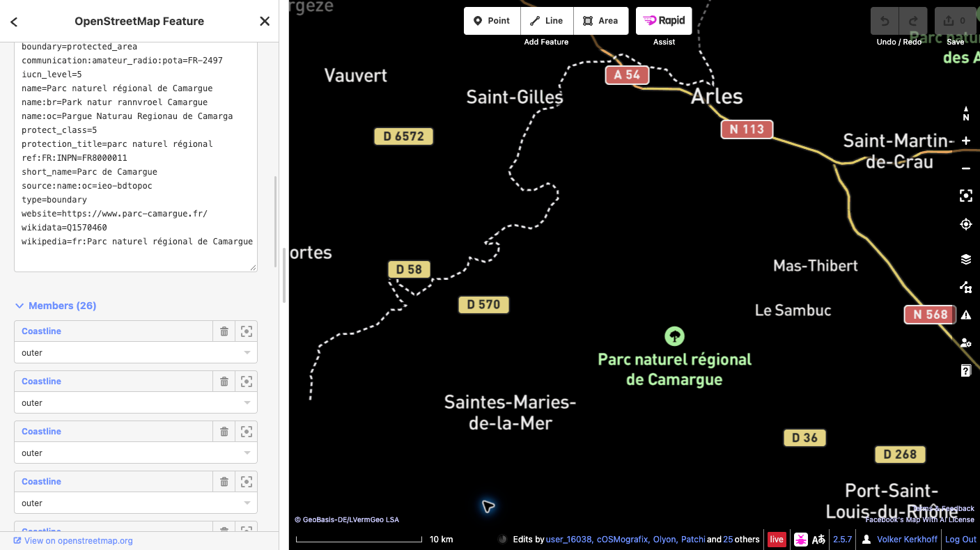Viewport: 980px width, 550px height.
Task: Click the Undo arrow button
Action: pyautogui.click(x=885, y=21)
